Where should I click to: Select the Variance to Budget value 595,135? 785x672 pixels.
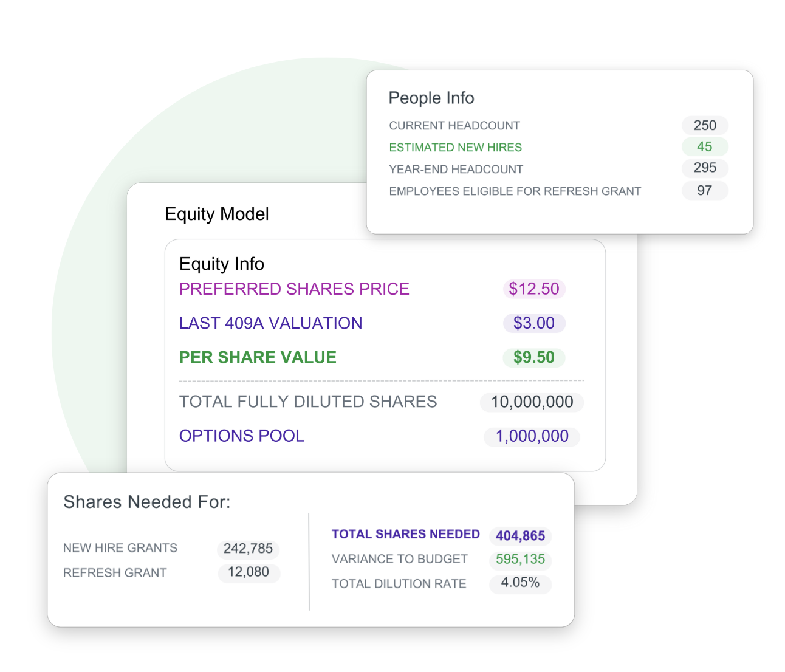coord(521,559)
